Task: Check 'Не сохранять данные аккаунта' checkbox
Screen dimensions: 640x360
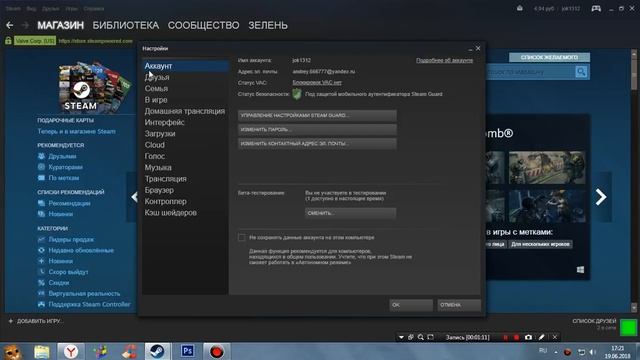Action: click(x=242, y=238)
